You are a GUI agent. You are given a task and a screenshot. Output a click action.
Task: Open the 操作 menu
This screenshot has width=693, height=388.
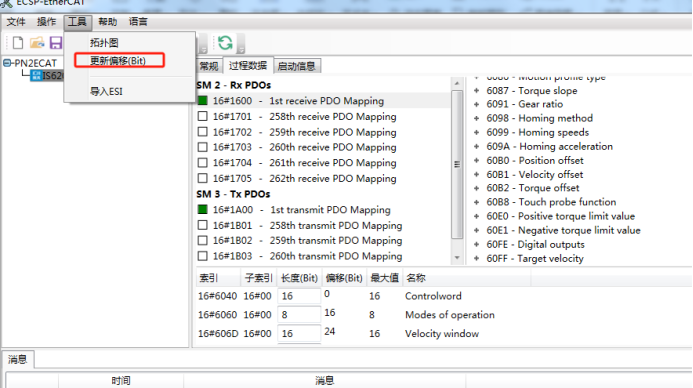click(46, 22)
